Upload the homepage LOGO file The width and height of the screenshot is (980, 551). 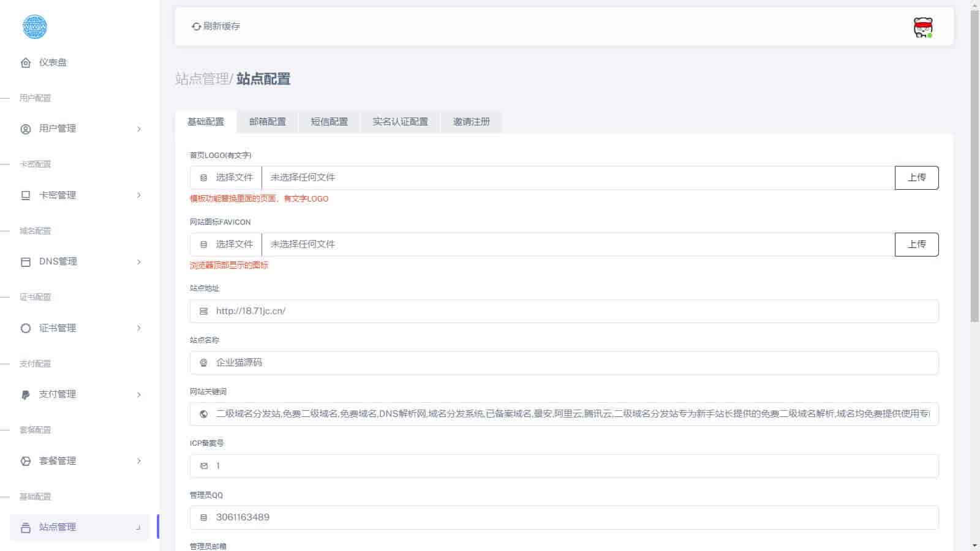[917, 178]
